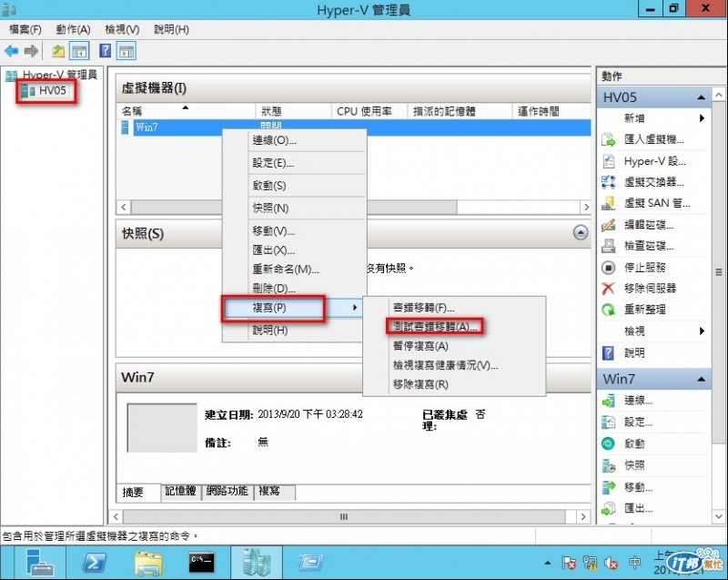Open Server Manager from the taskbar
728x580 pixels.
click(40, 563)
